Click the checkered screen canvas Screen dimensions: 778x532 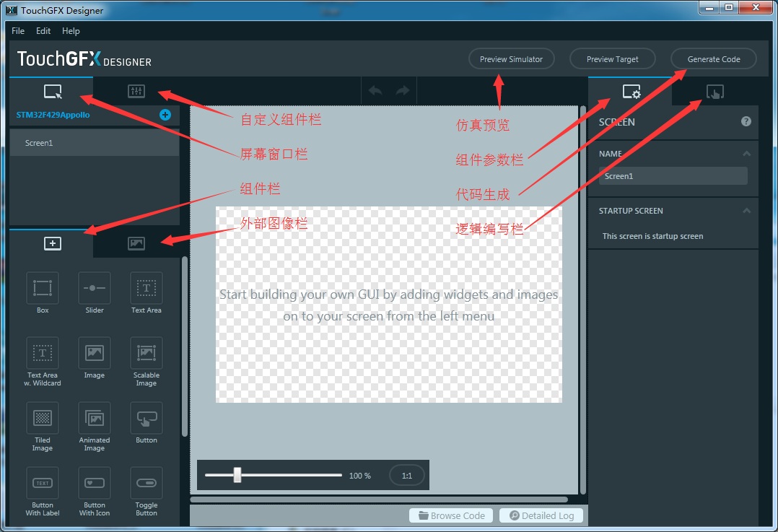[388, 304]
